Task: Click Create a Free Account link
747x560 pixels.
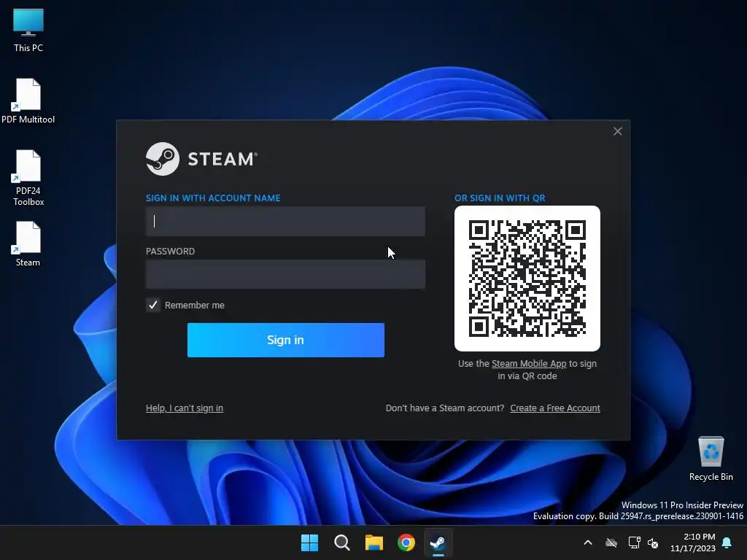Action: click(555, 408)
